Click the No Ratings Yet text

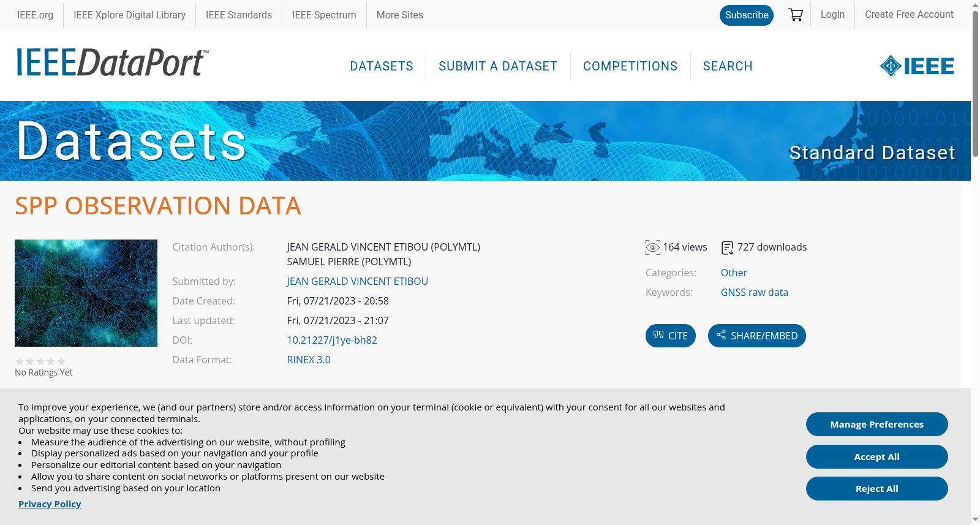click(x=43, y=372)
